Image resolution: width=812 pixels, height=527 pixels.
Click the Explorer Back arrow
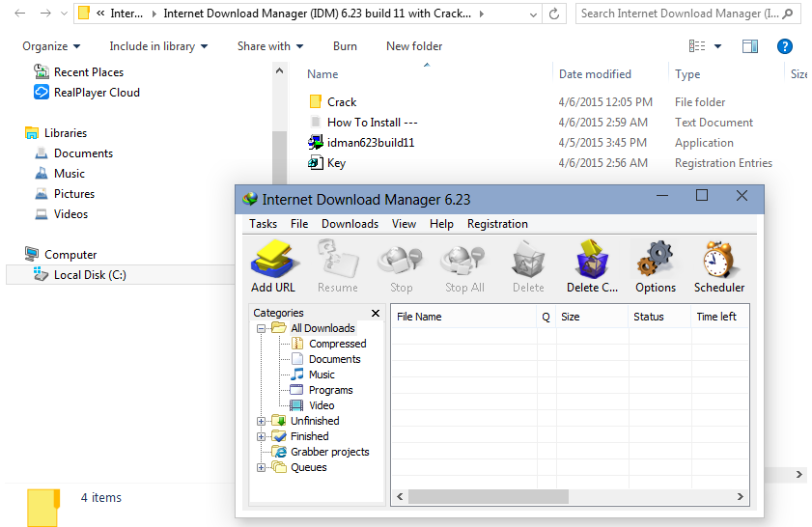coord(20,14)
